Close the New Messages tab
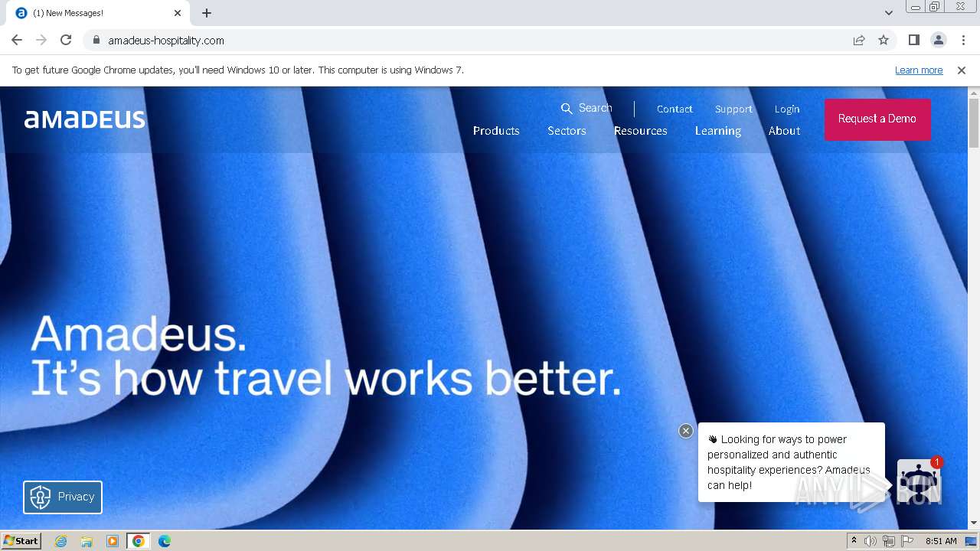 click(178, 13)
